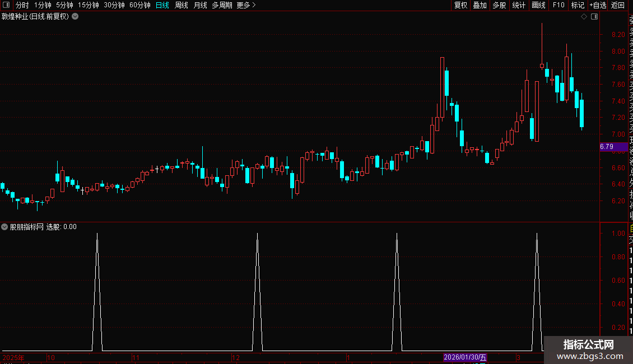The height and width of the screenshot is (364, 633).
Task: Open the 画线 drawing tools
Action: tap(538, 5)
